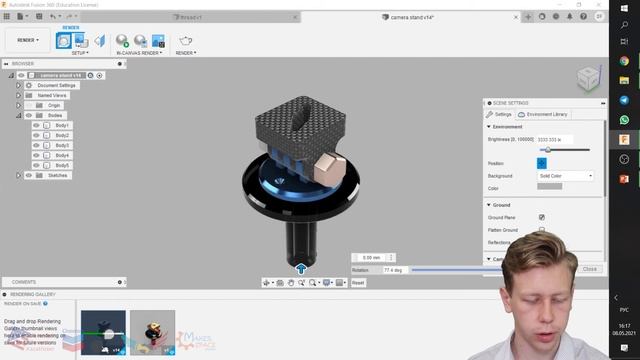This screenshot has width=640, height=360.
Task: Open the Render workspace dropdown
Action: (28, 40)
